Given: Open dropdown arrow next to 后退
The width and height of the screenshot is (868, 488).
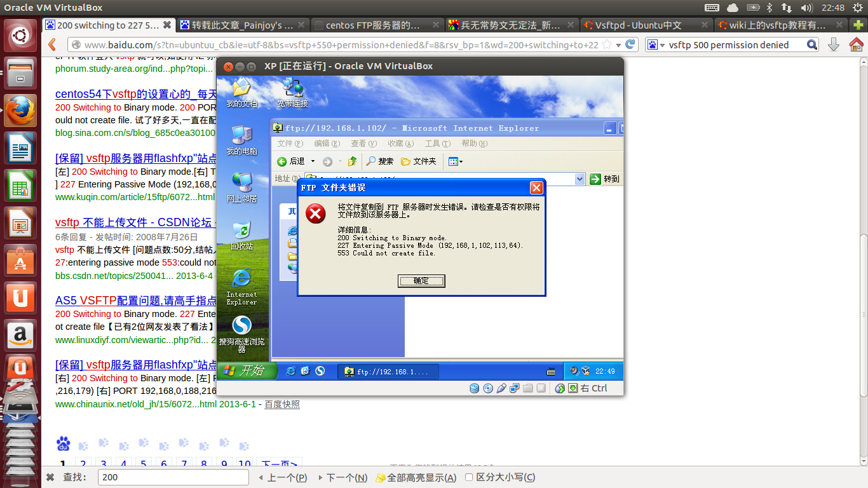Looking at the screenshot, I should [x=313, y=161].
